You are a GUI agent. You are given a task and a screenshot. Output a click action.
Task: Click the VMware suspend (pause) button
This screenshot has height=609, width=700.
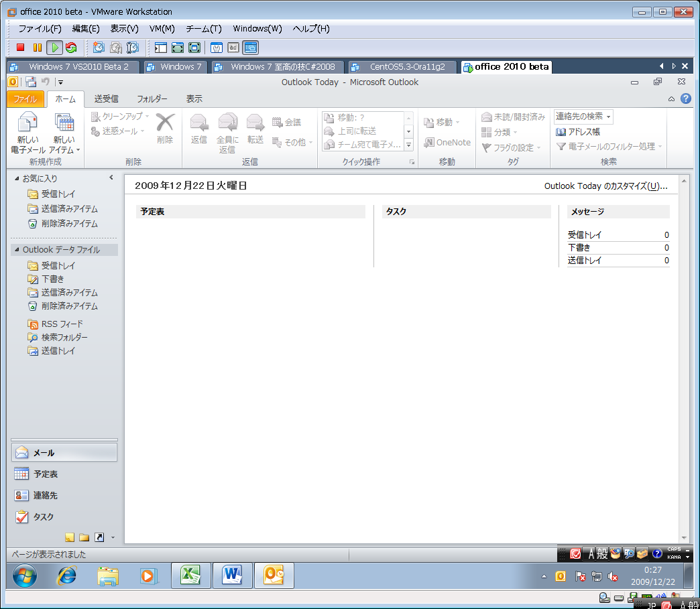(38, 48)
